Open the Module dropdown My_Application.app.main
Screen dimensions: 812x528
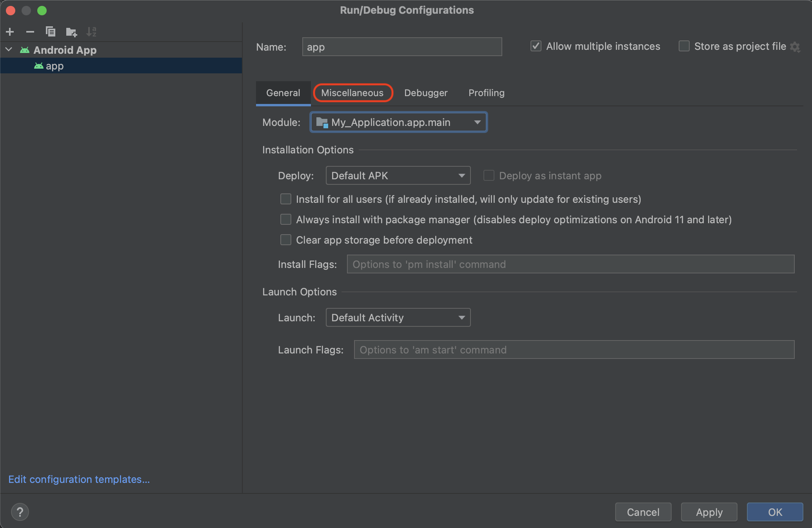click(x=398, y=122)
